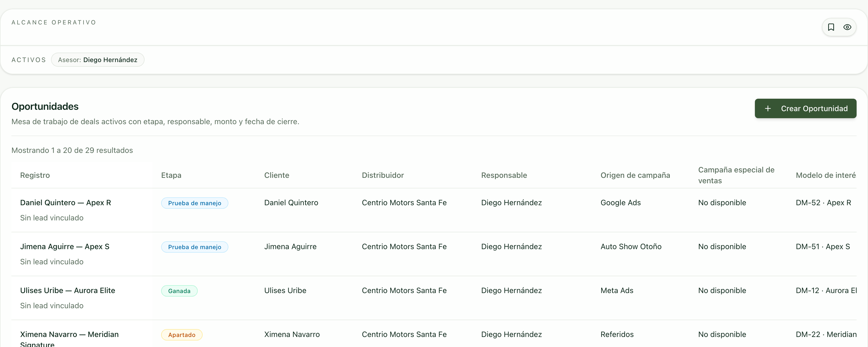Click the Jimena Aguirre client cell
Image resolution: width=868 pixels, height=347 pixels.
pyautogui.click(x=290, y=246)
